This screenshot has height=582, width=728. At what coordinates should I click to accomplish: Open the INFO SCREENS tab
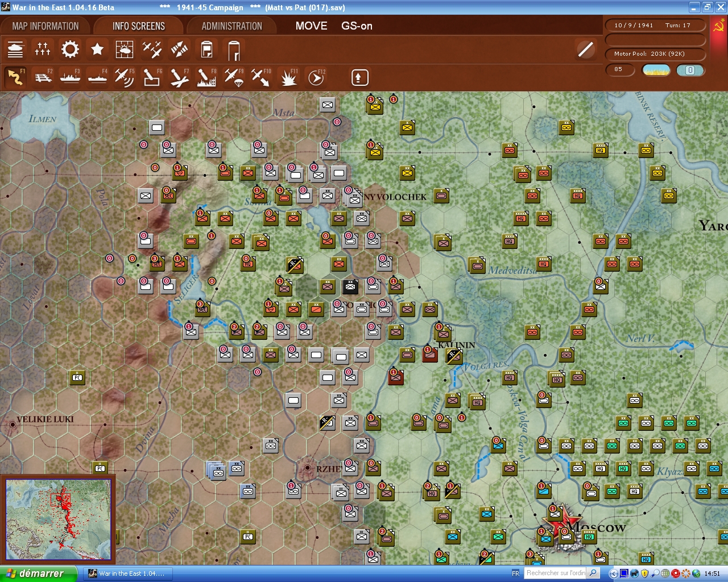(x=139, y=26)
